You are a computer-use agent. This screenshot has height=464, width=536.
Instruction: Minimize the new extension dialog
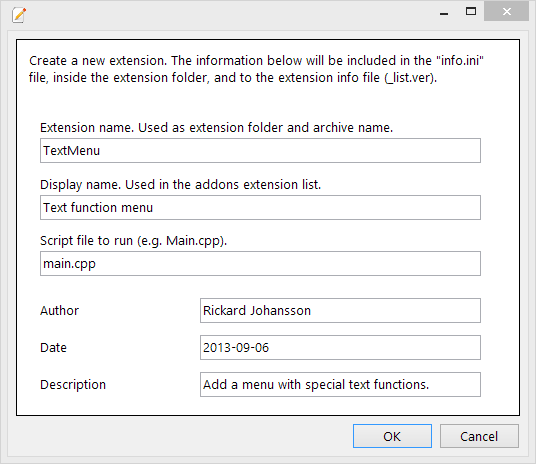click(x=444, y=12)
